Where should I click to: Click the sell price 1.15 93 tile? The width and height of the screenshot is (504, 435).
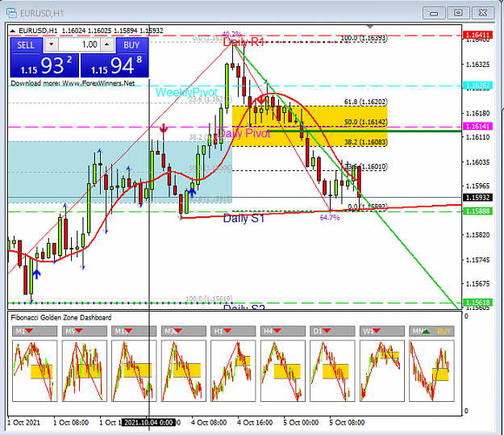44,65
